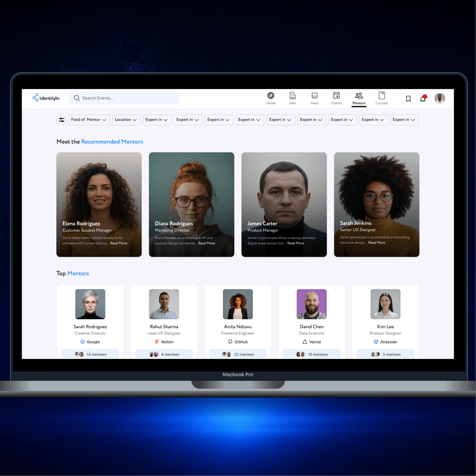View Rahul Sharma's 8 mentees
The height and width of the screenshot is (476, 476).
pyautogui.click(x=164, y=354)
